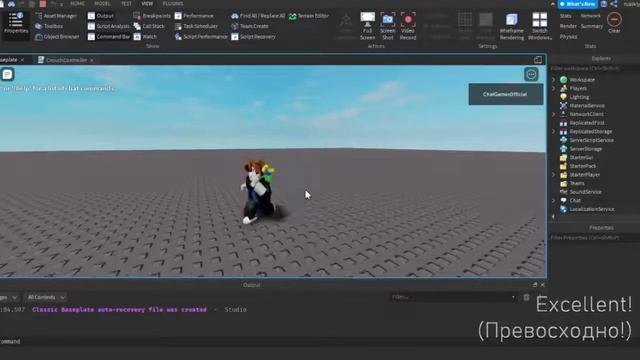Open the Asset Manager
The height and width of the screenshot is (360, 640).
(x=56, y=16)
